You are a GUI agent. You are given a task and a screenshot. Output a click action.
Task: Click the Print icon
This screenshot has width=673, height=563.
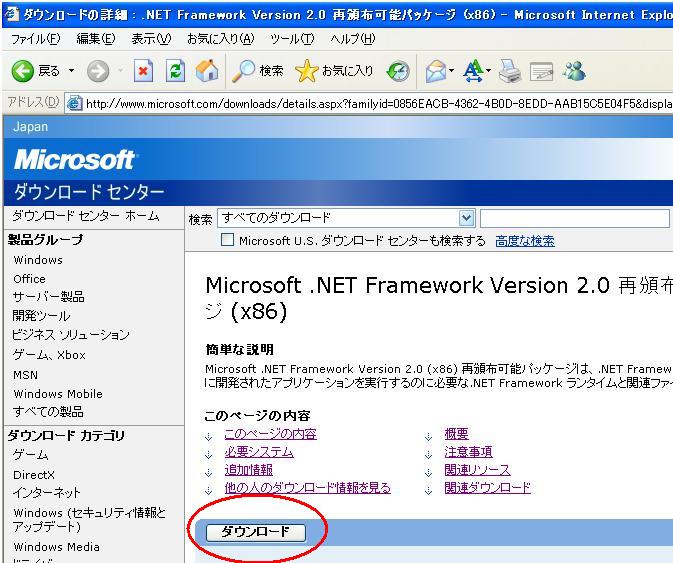[x=510, y=71]
